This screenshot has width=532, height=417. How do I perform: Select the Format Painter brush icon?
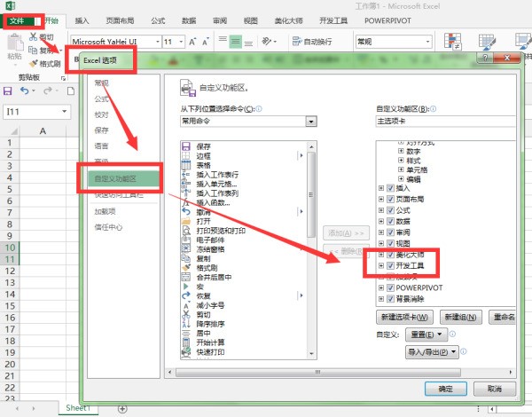[34, 64]
